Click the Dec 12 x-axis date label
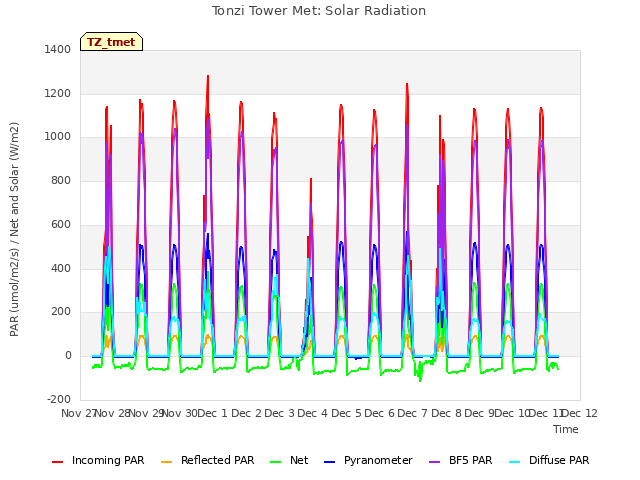This screenshot has width=640, height=480. tap(580, 413)
